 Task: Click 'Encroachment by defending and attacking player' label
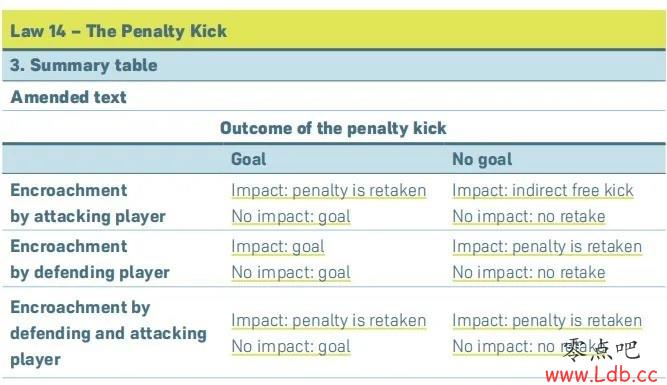[108, 333]
